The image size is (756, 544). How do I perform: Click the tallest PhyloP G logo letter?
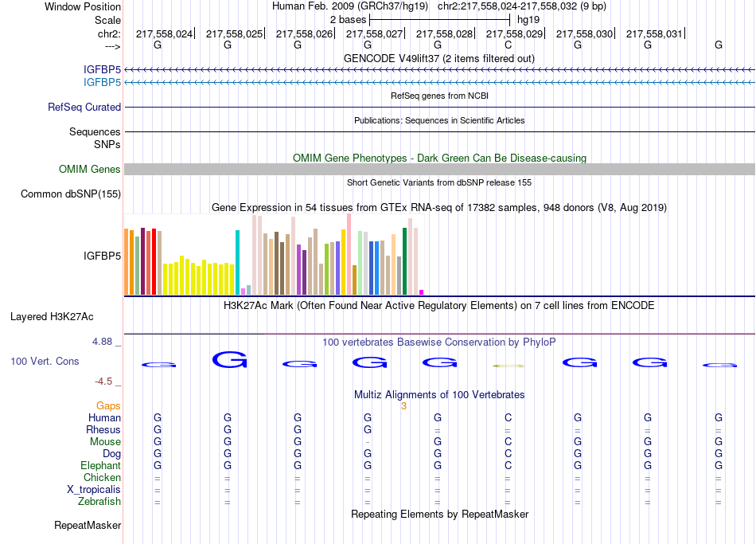point(229,359)
